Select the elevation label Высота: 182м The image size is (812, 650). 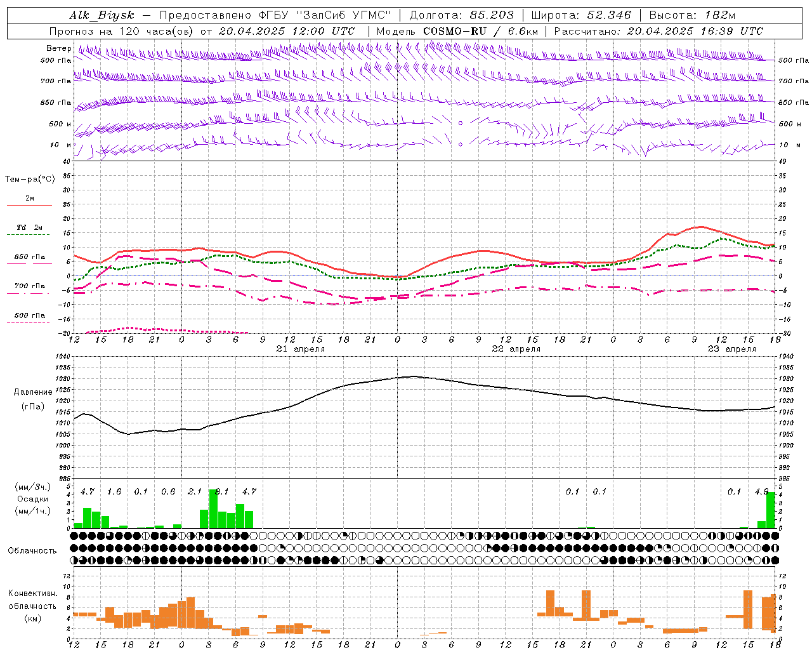(x=692, y=15)
